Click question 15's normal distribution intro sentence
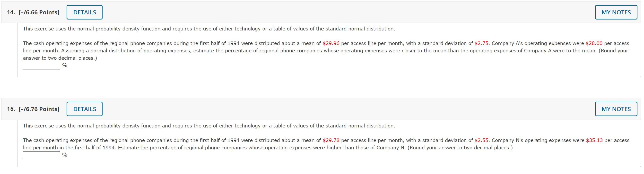Screen dimensions: 644x174 coord(209,126)
